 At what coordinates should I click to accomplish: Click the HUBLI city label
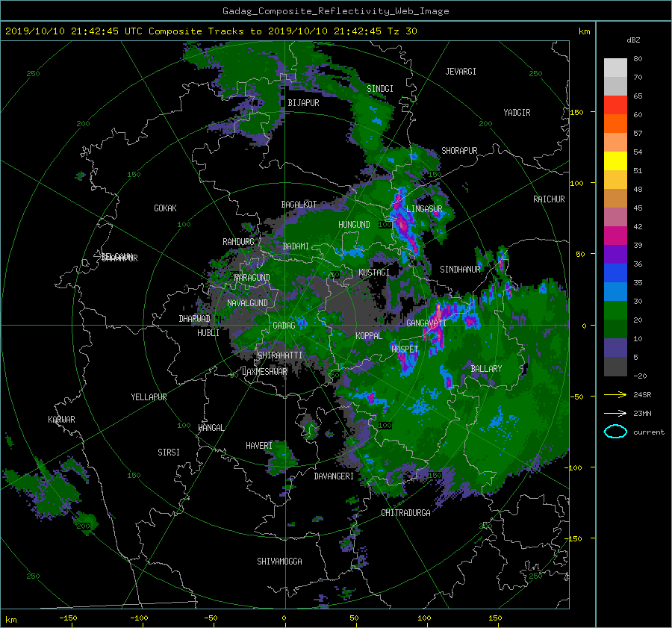pyautogui.click(x=208, y=333)
